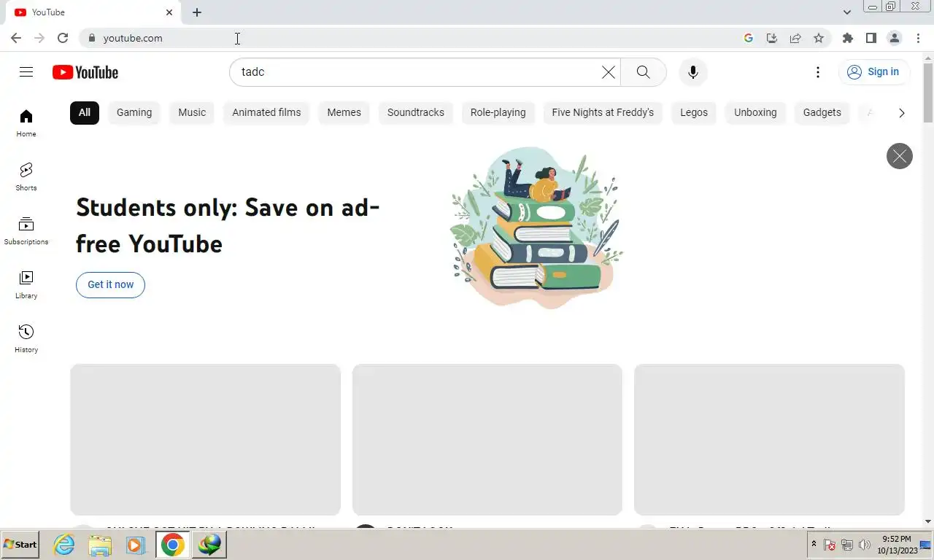Open tab search dropdown arrow
This screenshot has height=560, width=934.
point(846,12)
